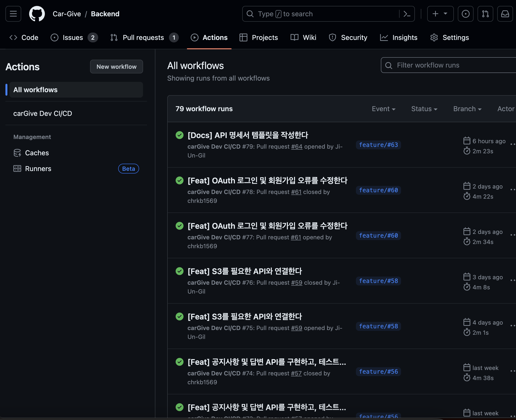Open the Security tab
The width and height of the screenshot is (516, 420).
pos(348,37)
